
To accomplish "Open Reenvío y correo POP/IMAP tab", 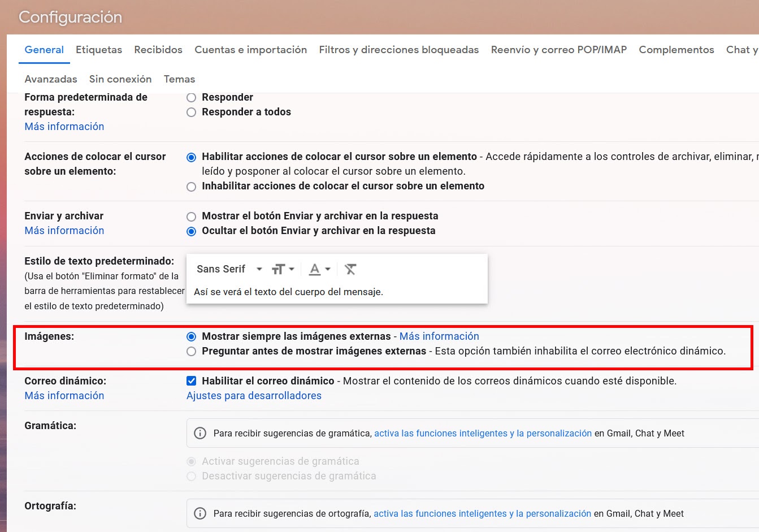I will 559,50.
